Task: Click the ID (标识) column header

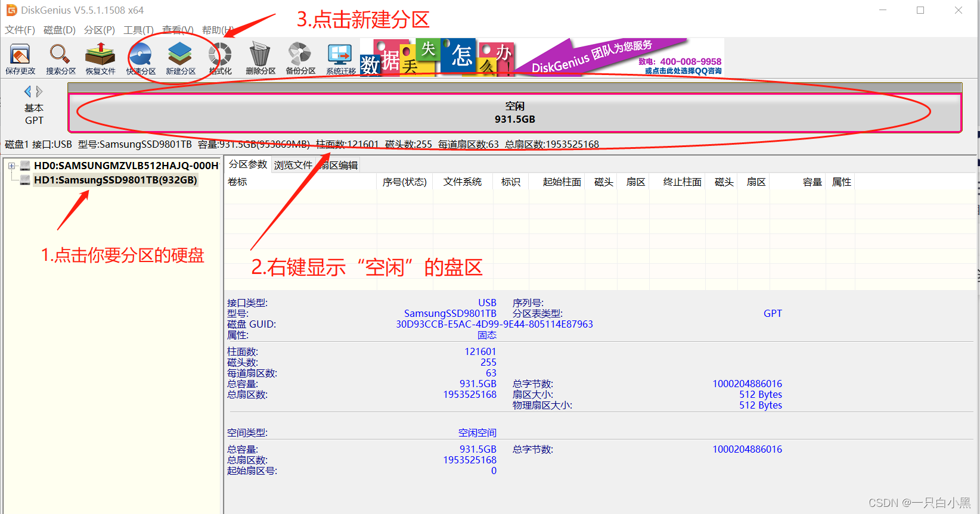Action: (511, 182)
